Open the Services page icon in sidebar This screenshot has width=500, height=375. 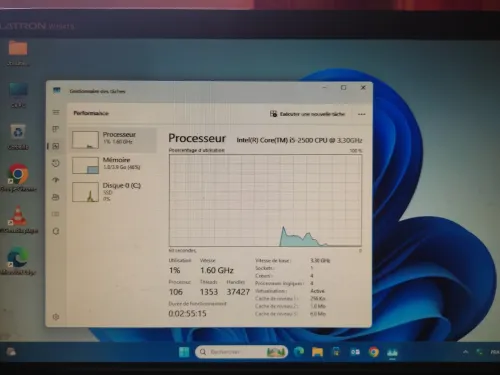coord(56,231)
